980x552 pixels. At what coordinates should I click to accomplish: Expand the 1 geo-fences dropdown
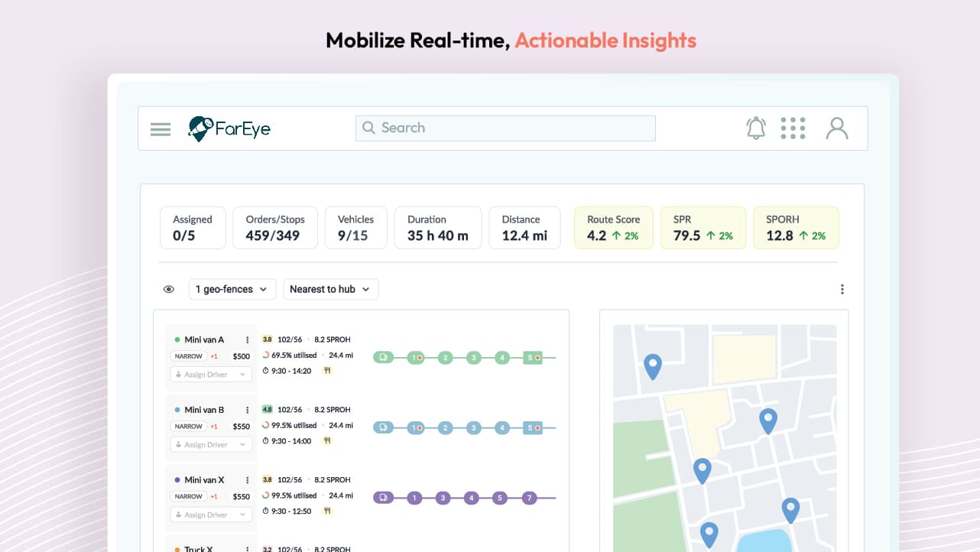232,289
